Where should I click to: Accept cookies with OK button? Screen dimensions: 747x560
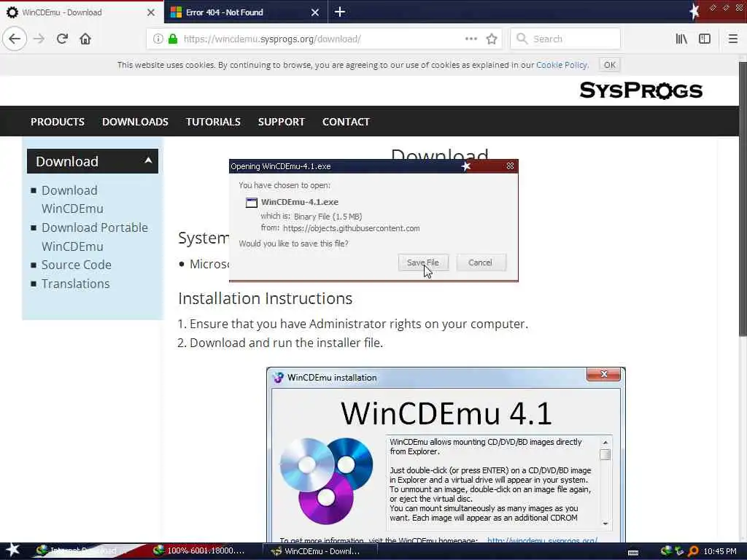click(610, 65)
